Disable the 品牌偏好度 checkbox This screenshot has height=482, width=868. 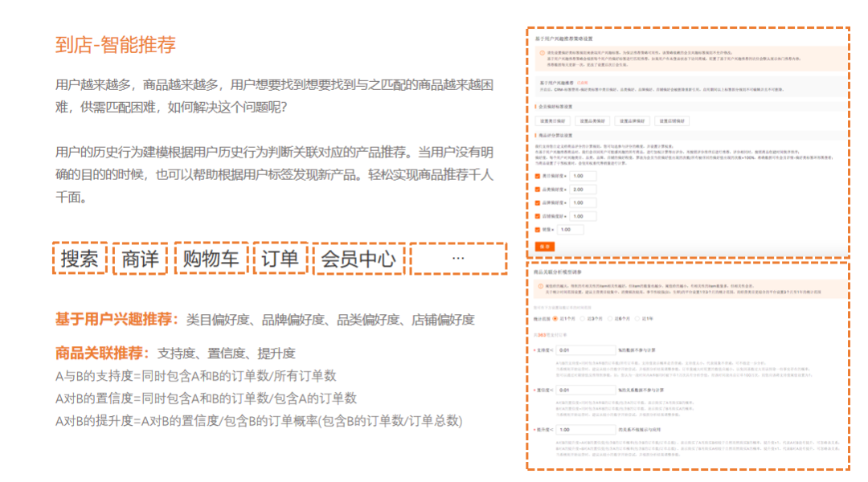(x=538, y=203)
